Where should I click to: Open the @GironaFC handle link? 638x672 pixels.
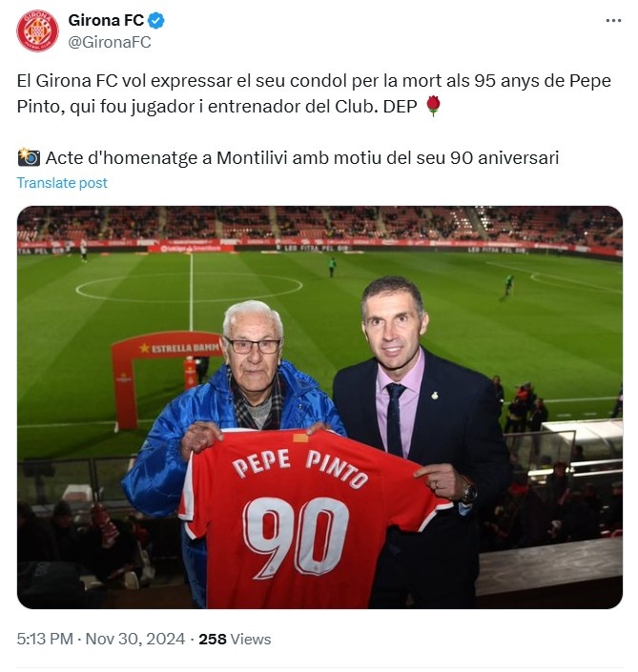point(110,42)
